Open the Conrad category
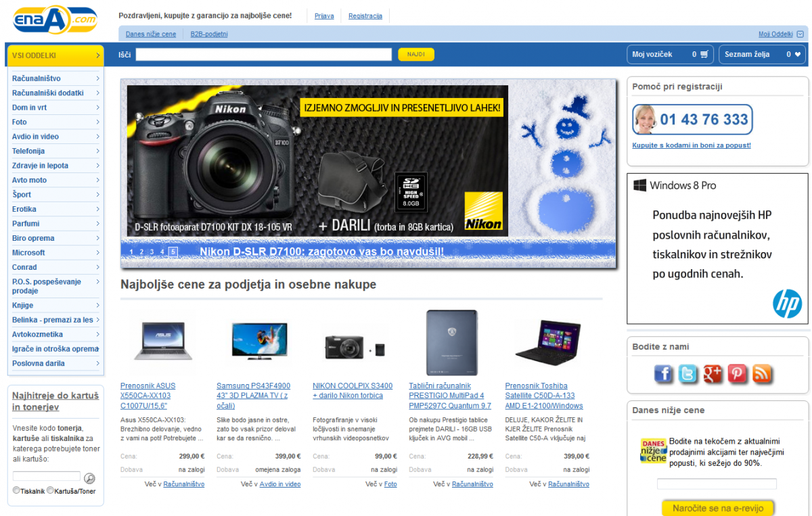The image size is (812, 516). [55, 268]
